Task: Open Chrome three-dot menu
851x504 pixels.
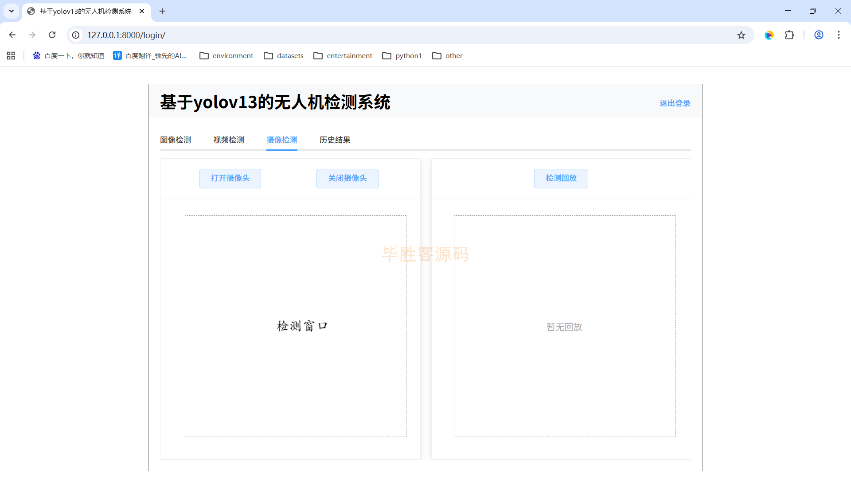Action: tap(839, 35)
